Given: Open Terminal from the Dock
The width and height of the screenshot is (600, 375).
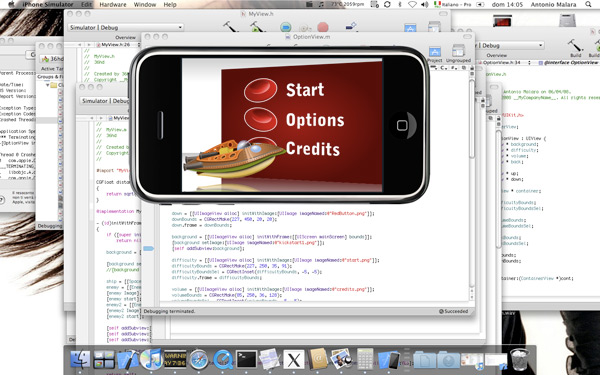Looking at the screenshot, I should [246, 360].
